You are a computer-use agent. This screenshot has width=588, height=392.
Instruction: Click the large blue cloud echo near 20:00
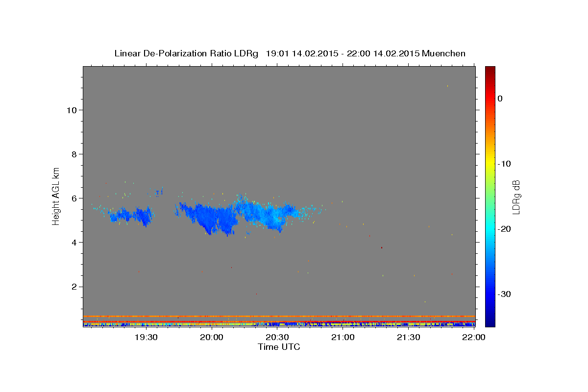tap(212, 218)
